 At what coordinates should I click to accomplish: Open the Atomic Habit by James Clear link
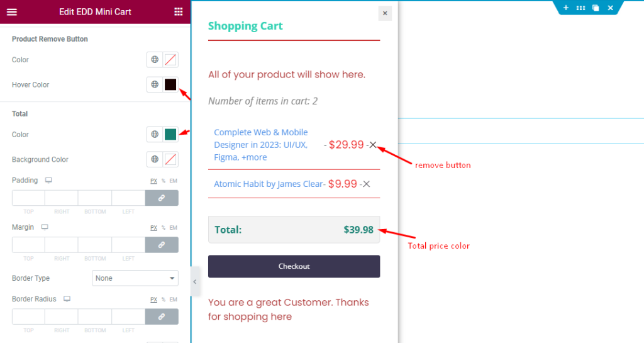[x=268, y=184]
